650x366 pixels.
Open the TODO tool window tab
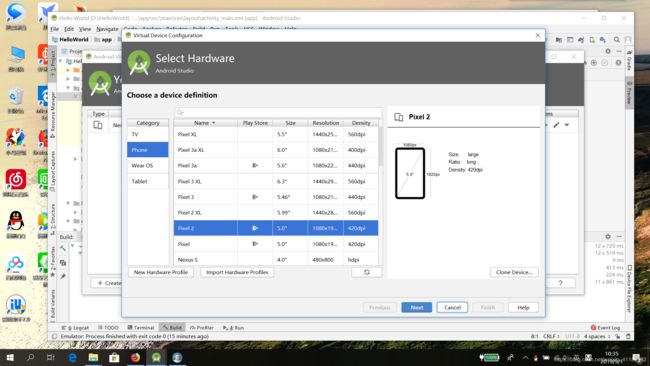(x=108, y=327)
